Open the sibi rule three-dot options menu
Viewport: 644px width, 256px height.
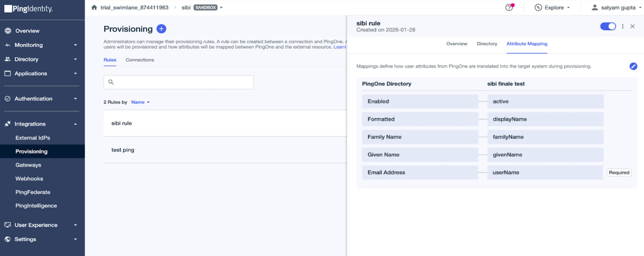[x=623, y=26]
